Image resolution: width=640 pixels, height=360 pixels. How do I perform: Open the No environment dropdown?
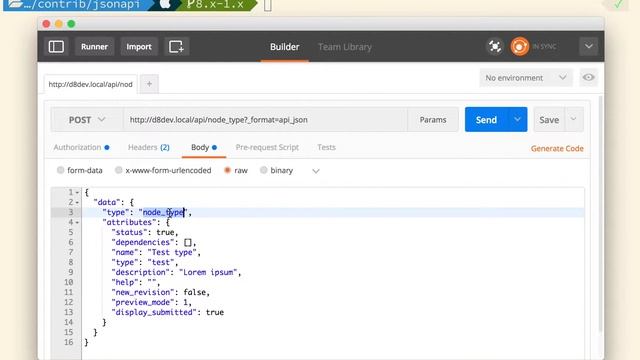click(526, 78)
